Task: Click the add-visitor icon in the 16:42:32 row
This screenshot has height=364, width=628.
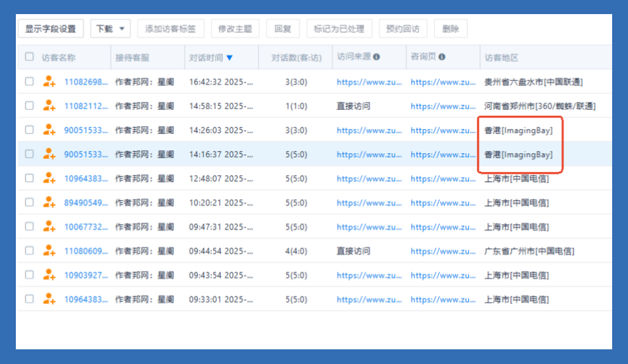Action: (x=49, y=82)
